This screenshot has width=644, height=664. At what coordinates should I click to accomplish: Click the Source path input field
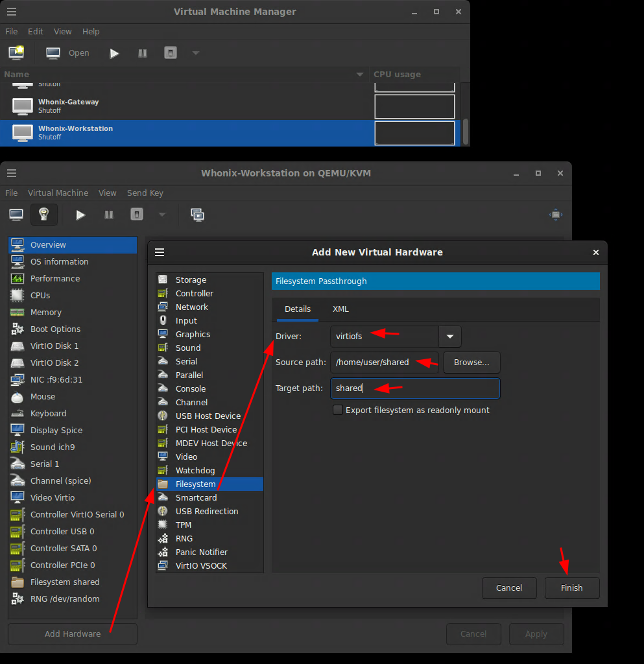pos(385,362)
